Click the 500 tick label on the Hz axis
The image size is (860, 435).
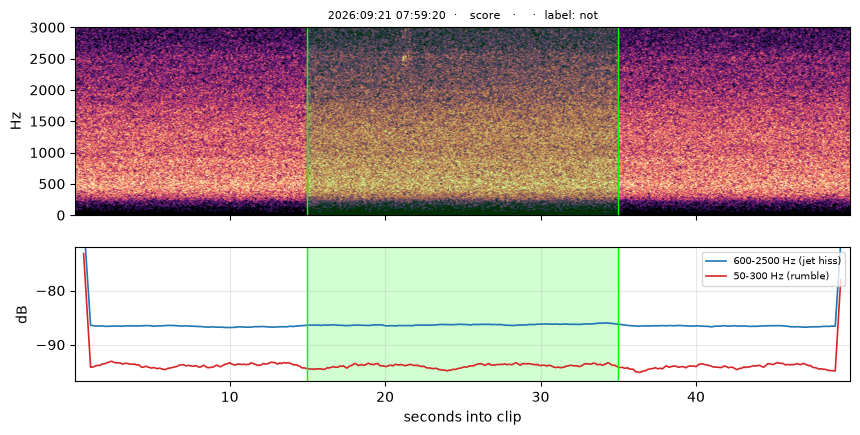click(x=52, y=184)
